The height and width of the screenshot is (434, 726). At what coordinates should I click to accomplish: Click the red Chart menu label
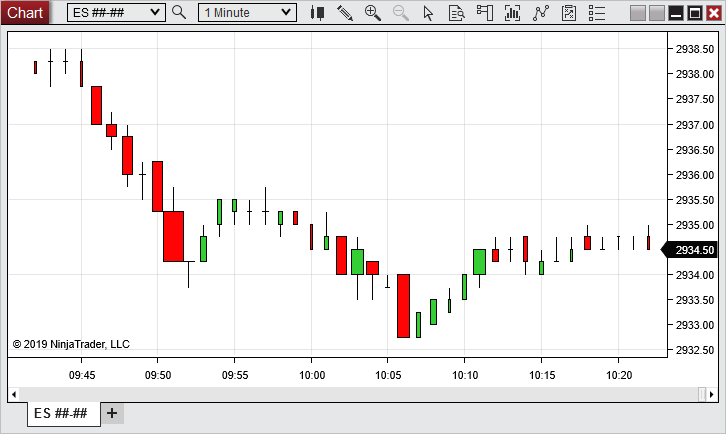point(25,12)
